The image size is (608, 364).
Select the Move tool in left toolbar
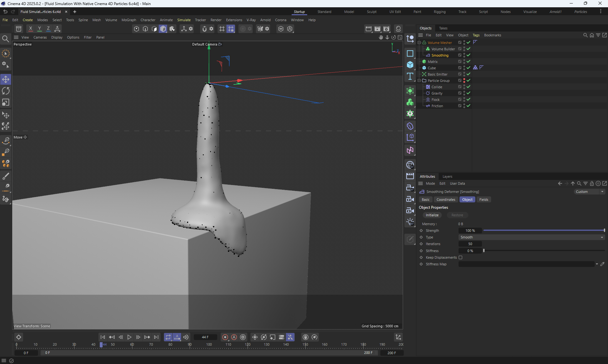(x=6, y=79)
